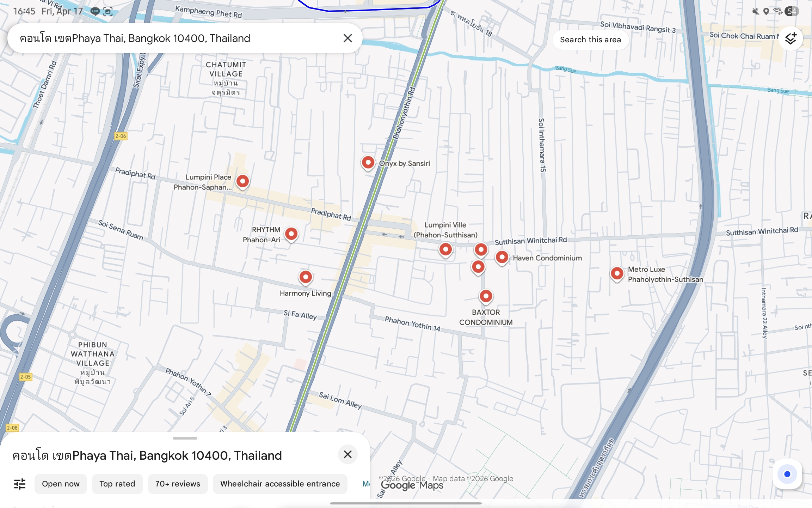Tap the BAXTOR CONDOMINIUM label

pyautogui.click(x=486, y=317)
